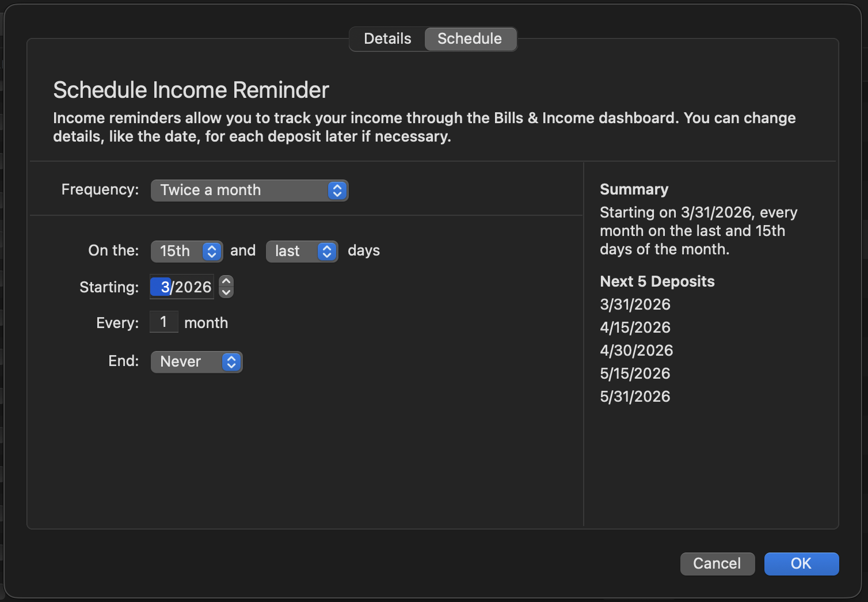Increment the Starting date with the up arrow
This screenshot has height=602, width=868.
coord(226,281)
